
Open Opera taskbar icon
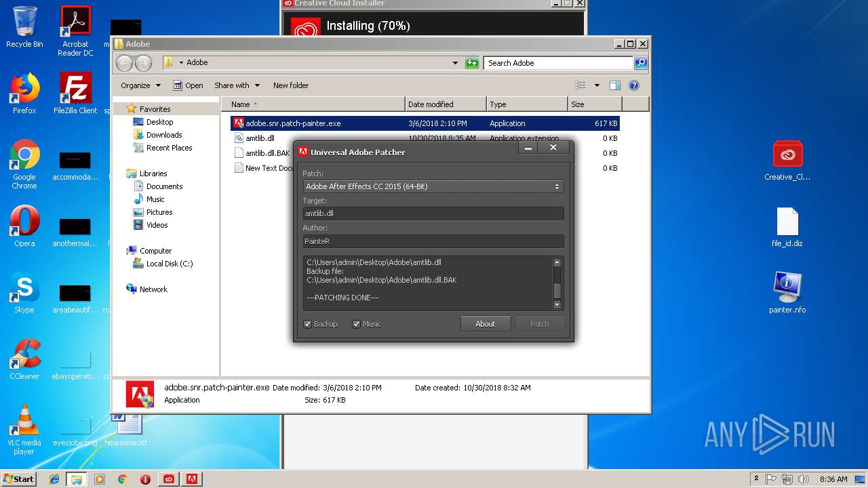145,479
